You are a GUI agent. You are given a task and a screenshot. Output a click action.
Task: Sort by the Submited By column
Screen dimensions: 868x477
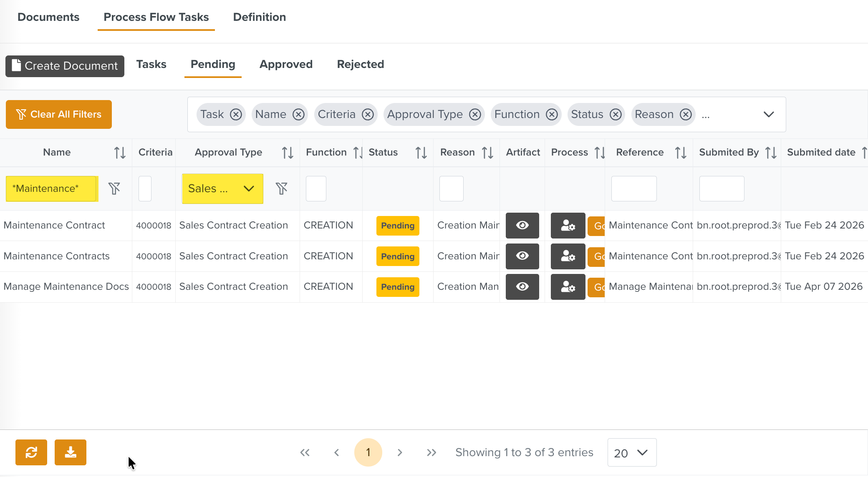pos(771,153)
